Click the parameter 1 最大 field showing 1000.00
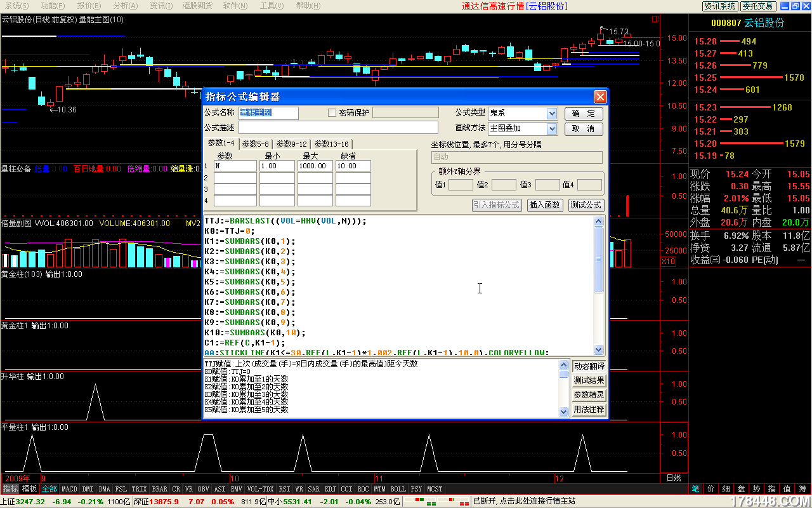The height and width of the screenshot is (508, 812). [315, 166]
